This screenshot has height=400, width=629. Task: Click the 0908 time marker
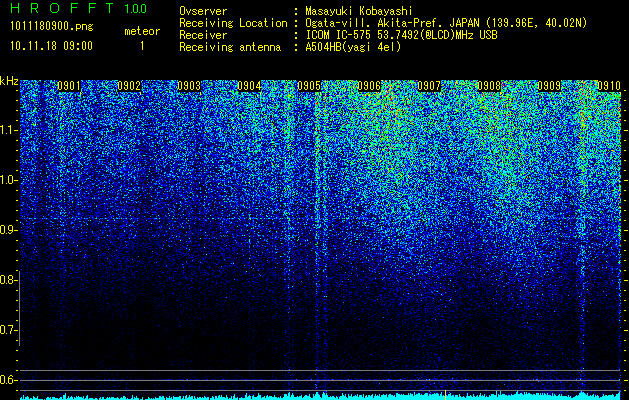click(x=489, y=86)
